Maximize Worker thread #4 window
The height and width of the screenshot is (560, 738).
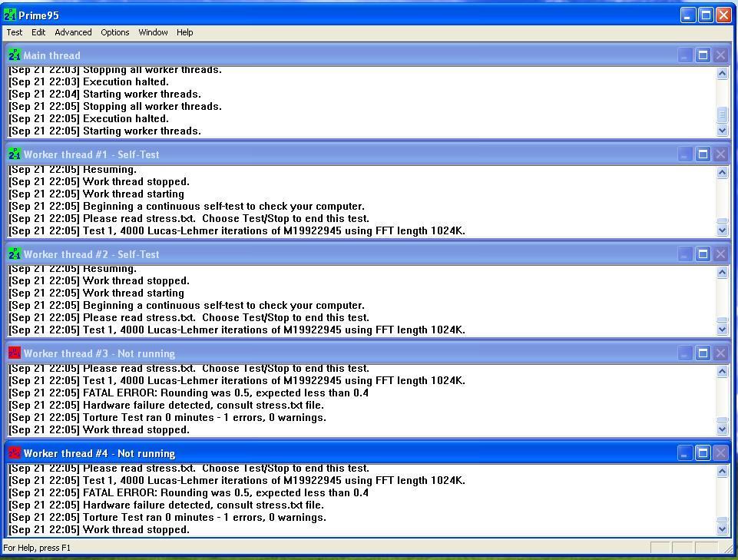click(x=703, y=453)
